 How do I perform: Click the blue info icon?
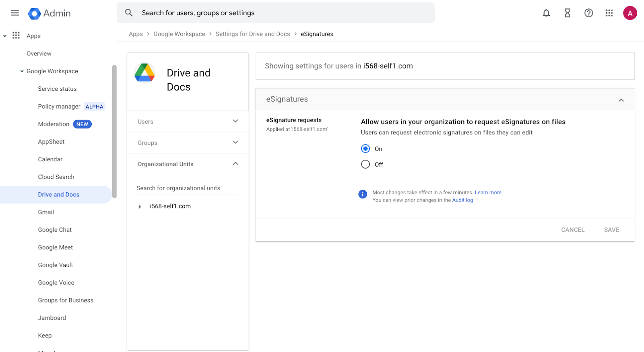click(x=363, y=194)
